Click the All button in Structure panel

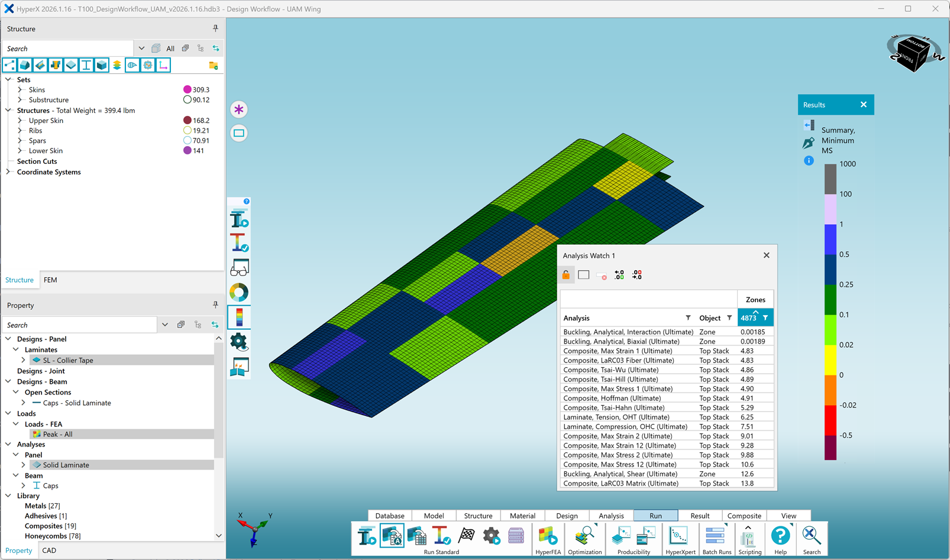(x=170, y=48)
